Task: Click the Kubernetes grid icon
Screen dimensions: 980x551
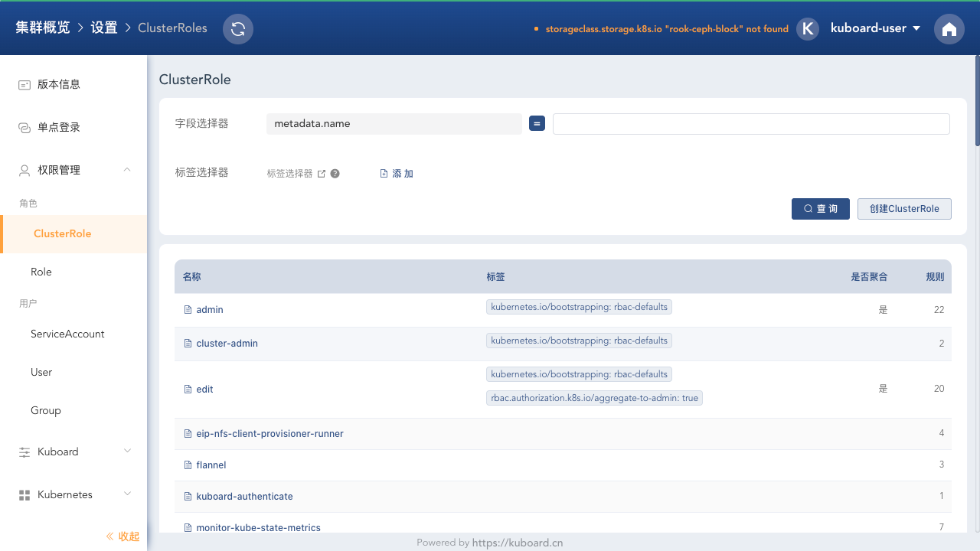Action: [24, 494]
